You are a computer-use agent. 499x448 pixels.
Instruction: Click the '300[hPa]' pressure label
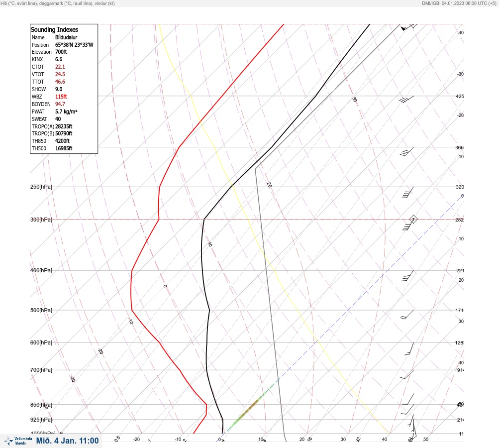click(41, 220)
